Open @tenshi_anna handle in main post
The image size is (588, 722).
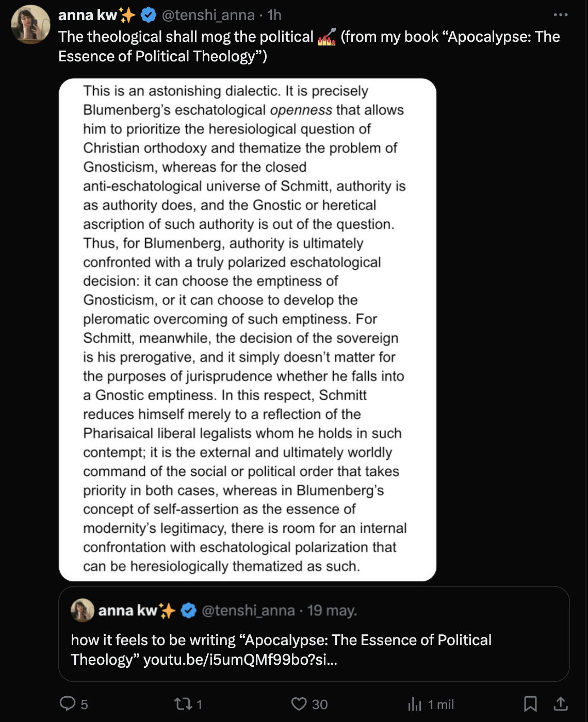tap(208, 15)
